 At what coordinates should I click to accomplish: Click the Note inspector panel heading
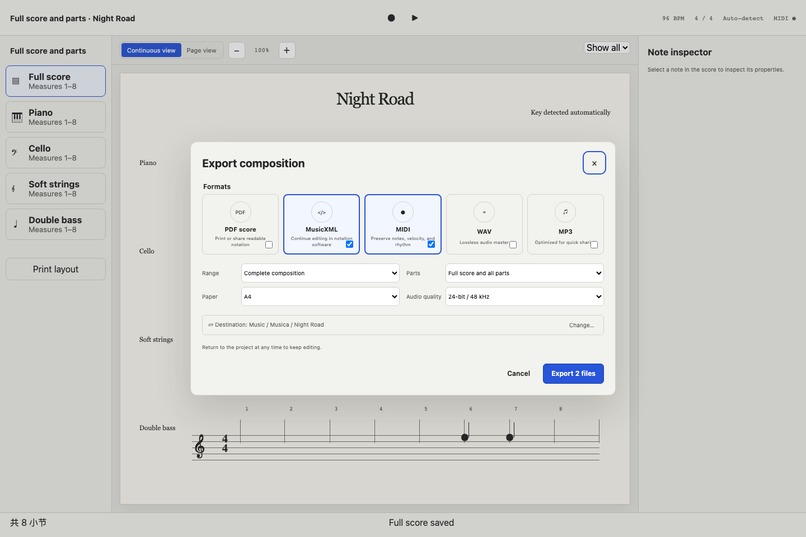click(x=680, y=52)
